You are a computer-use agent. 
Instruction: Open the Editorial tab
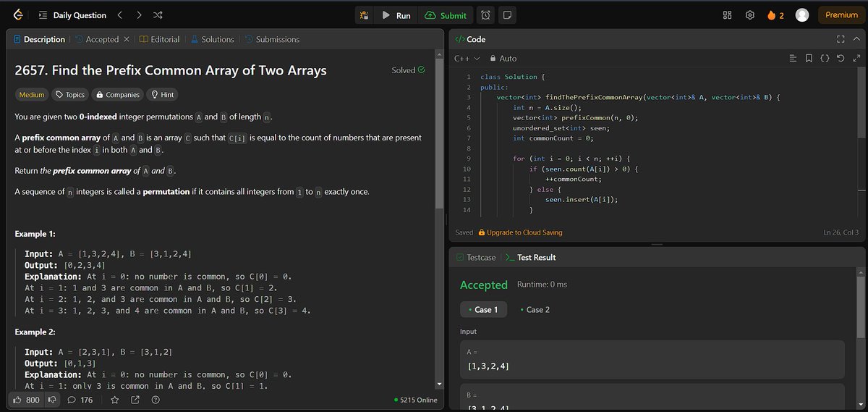point(159,39)
